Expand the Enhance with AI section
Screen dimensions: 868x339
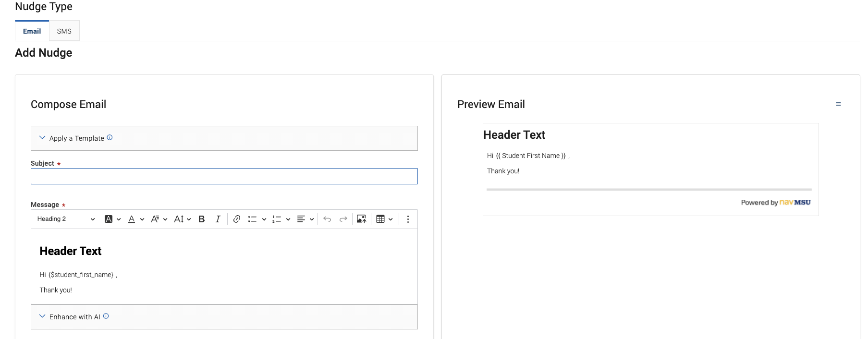pos(224,317)
